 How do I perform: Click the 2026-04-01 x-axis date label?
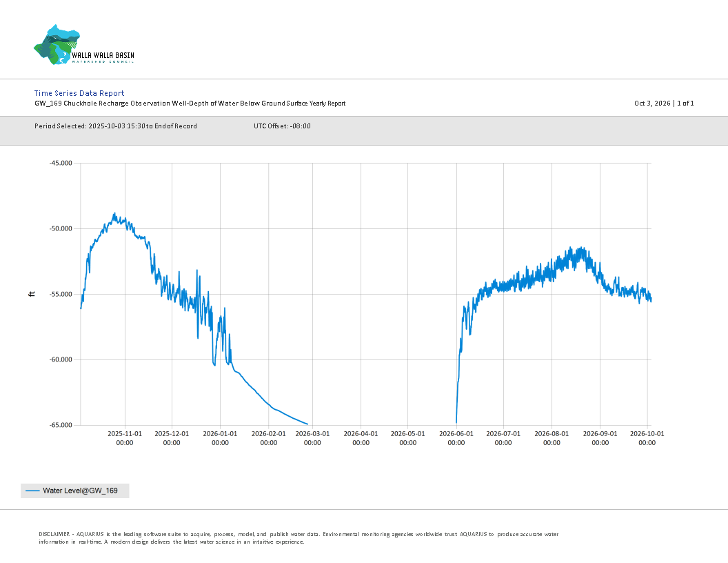[x=361, y=438]
